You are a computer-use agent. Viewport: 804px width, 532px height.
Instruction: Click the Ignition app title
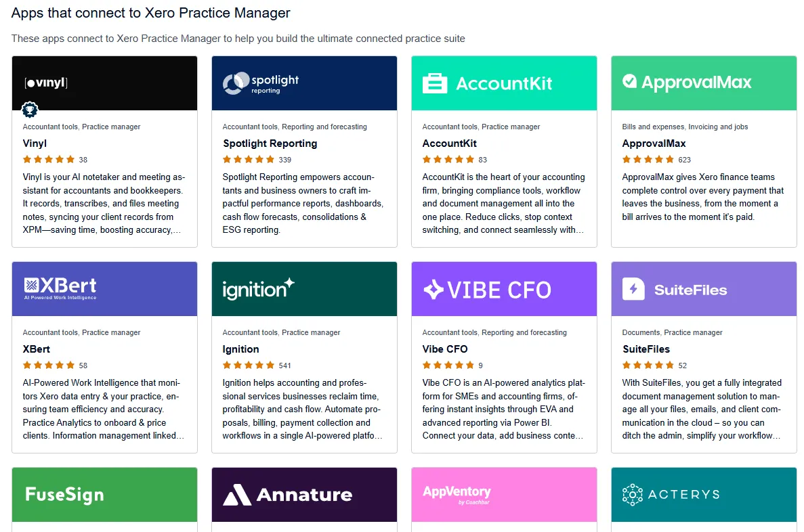point(240,349)
